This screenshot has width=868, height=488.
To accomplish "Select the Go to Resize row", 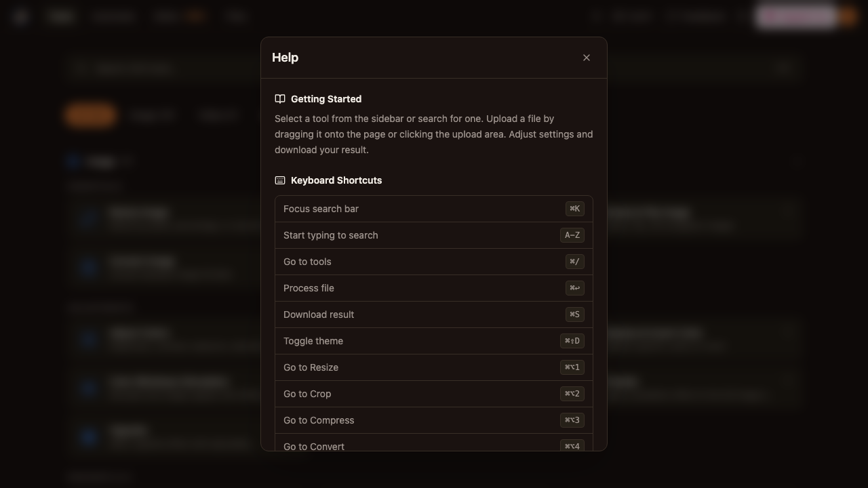I will tap(434, 367).
